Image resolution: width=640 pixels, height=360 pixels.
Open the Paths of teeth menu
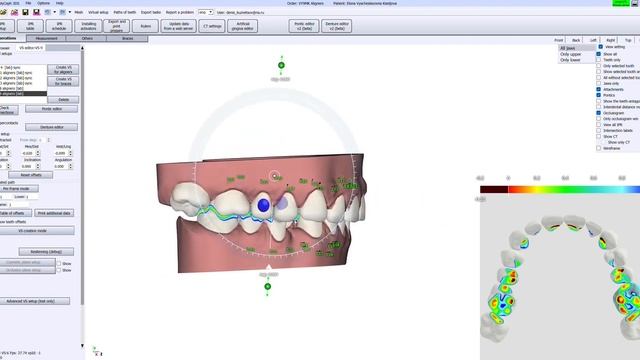pos(124,12)
